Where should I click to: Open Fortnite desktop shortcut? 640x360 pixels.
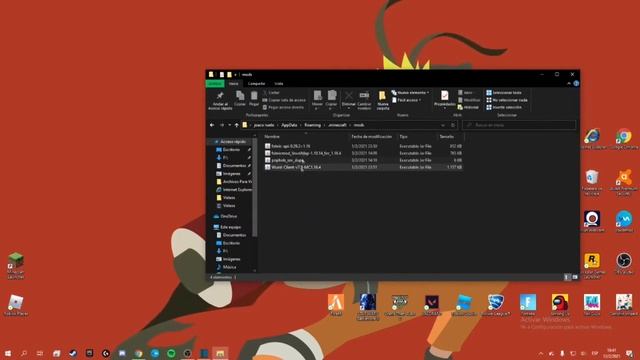(x=528, y=305)
